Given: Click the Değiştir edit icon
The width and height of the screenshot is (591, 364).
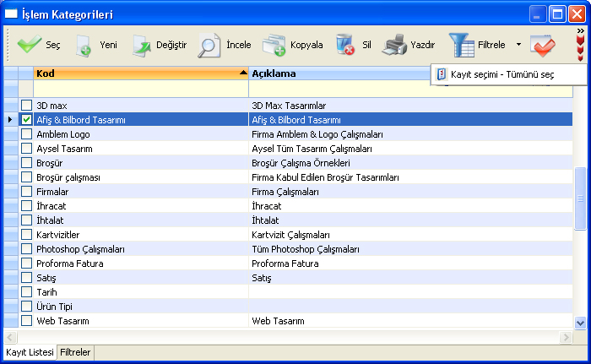Looking at the screenshot, I should point(141,45).
